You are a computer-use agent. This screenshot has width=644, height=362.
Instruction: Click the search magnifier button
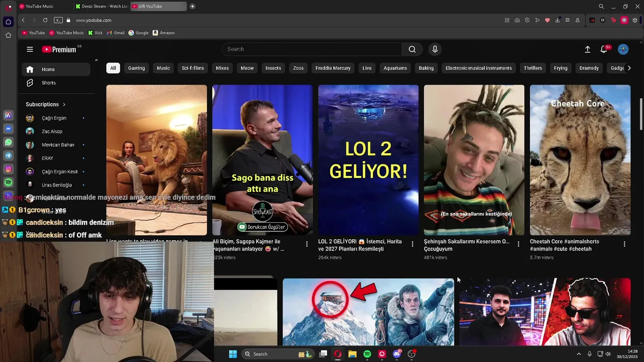tap(412, 49)
